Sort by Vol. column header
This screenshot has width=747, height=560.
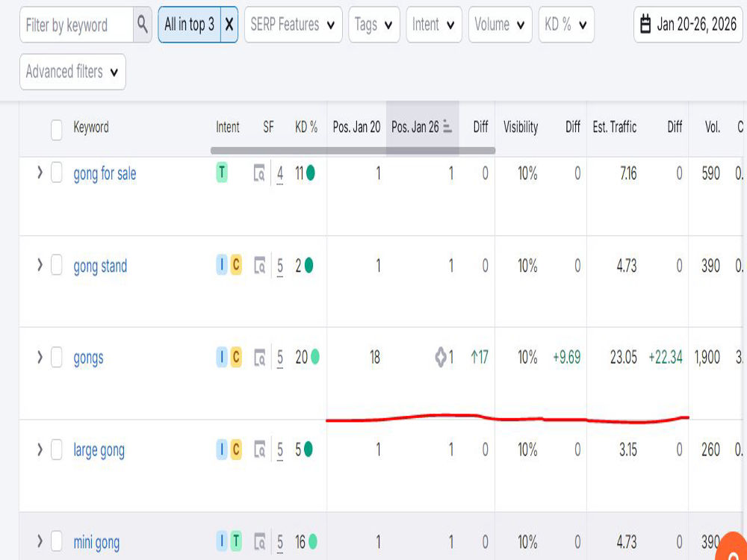pyautogui.click(x=713, y=127)
